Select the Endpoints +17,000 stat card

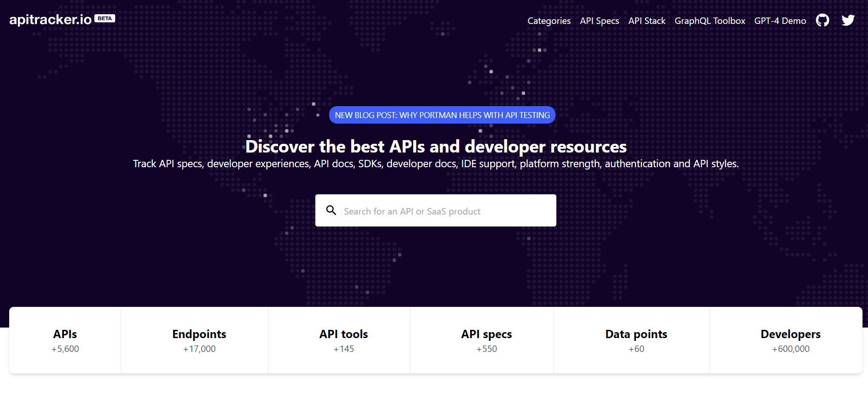tap(195, 340)
